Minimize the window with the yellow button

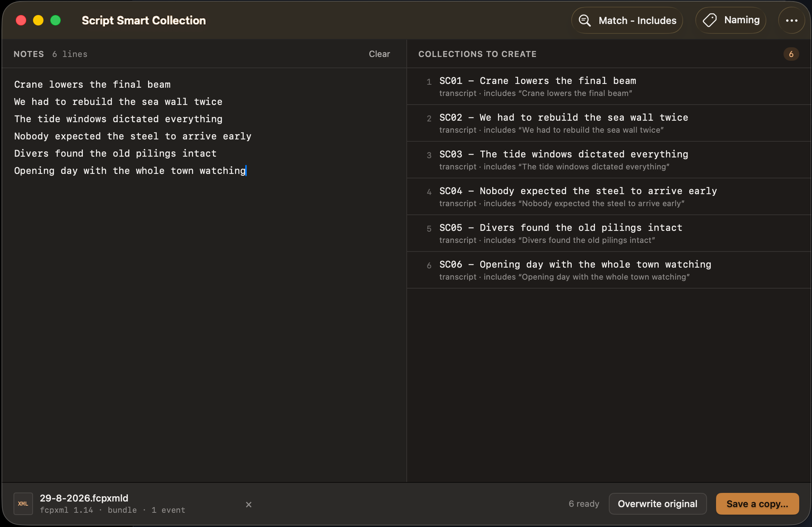[38, 20]
